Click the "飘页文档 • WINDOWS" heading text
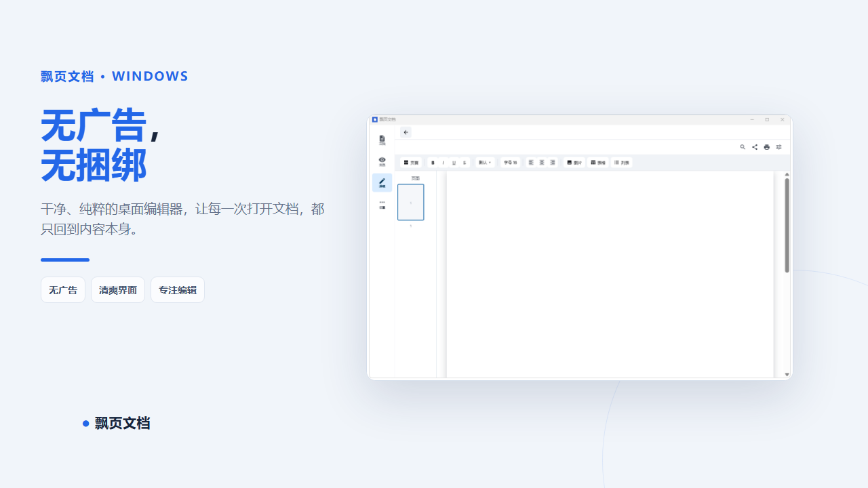The width and height of the screenshot is (868, 488). (115, 77)
